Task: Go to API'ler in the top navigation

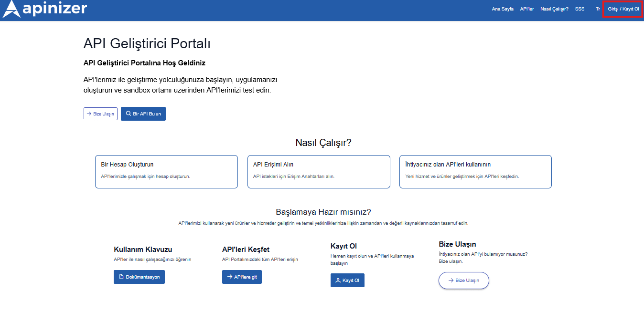Action: coord(527,9)
